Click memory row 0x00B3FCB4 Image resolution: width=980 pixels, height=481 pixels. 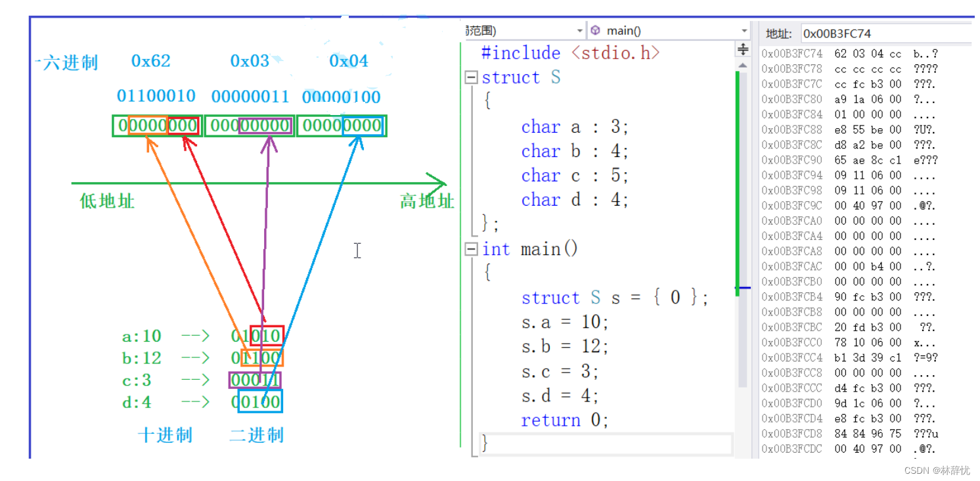click(849, 296)
